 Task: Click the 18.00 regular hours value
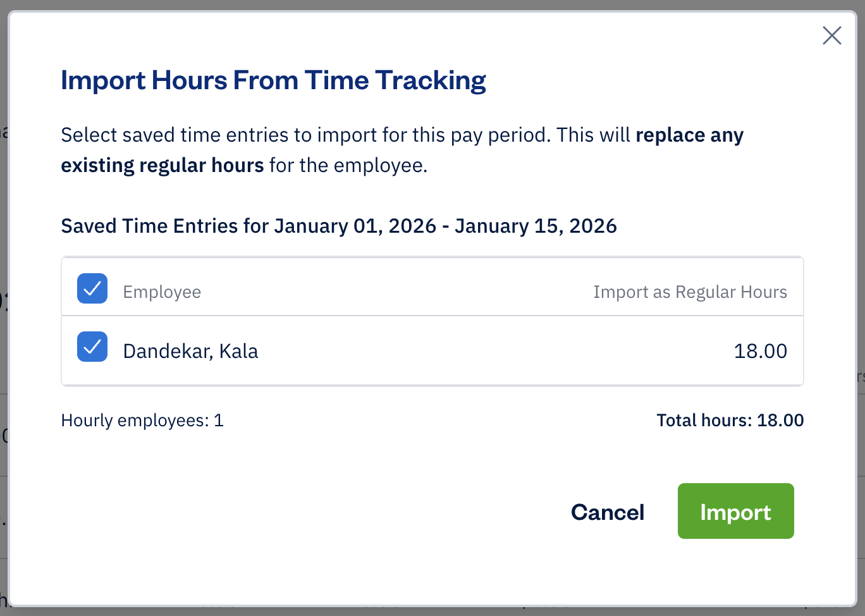[x=761, y=350]
